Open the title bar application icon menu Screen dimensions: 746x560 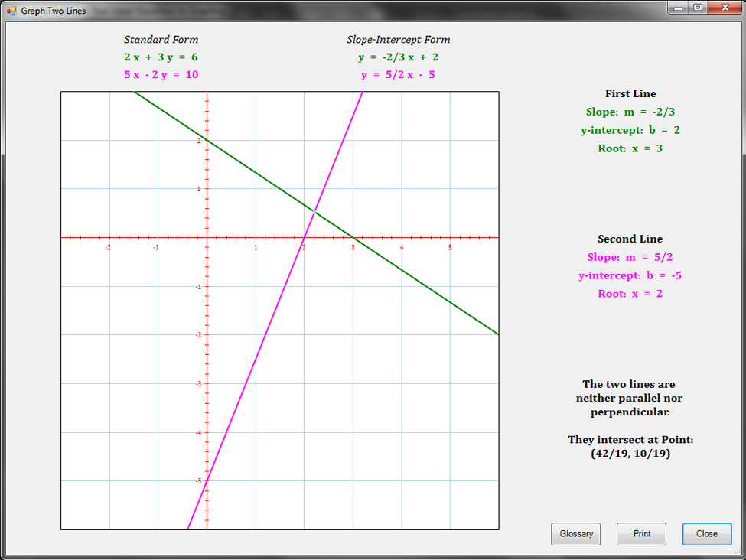11,11
